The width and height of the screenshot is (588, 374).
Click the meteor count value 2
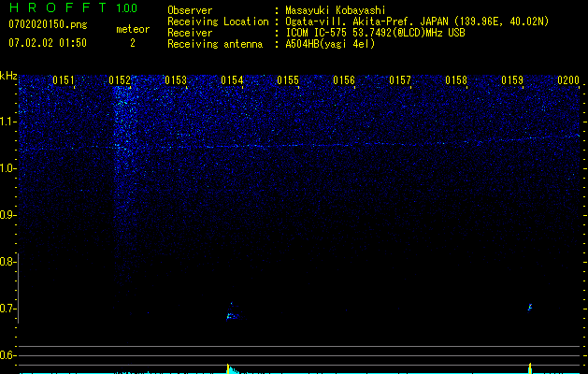tap(133, 43)
